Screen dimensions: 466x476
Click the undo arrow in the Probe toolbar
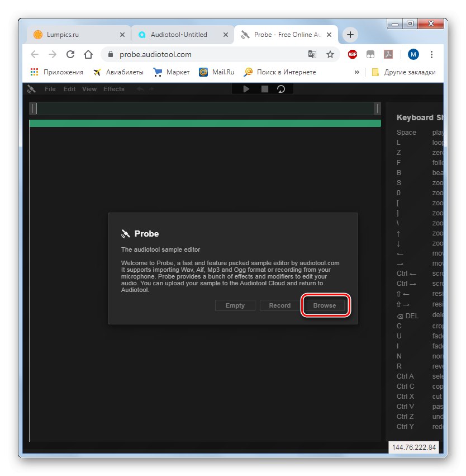click(140, 89)
